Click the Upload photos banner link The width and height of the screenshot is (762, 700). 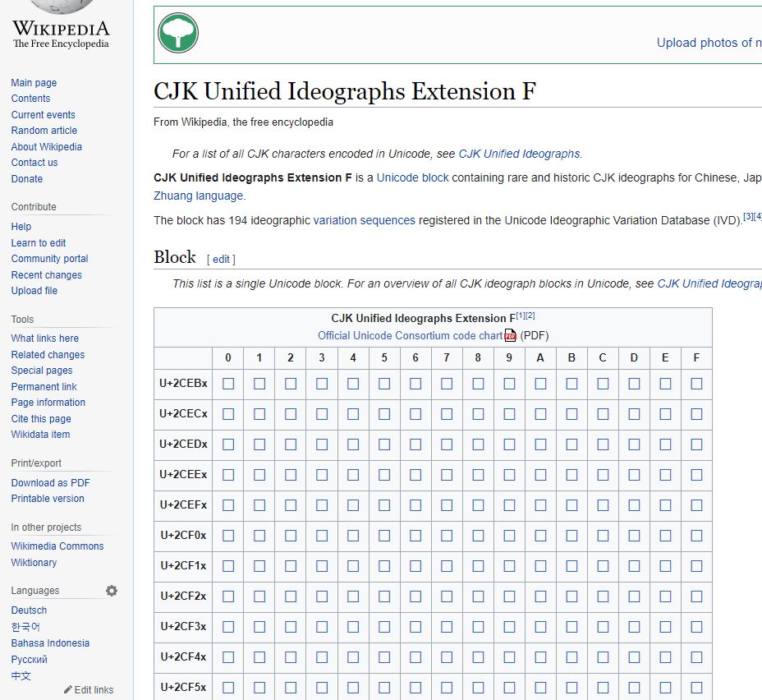point(709,43)
